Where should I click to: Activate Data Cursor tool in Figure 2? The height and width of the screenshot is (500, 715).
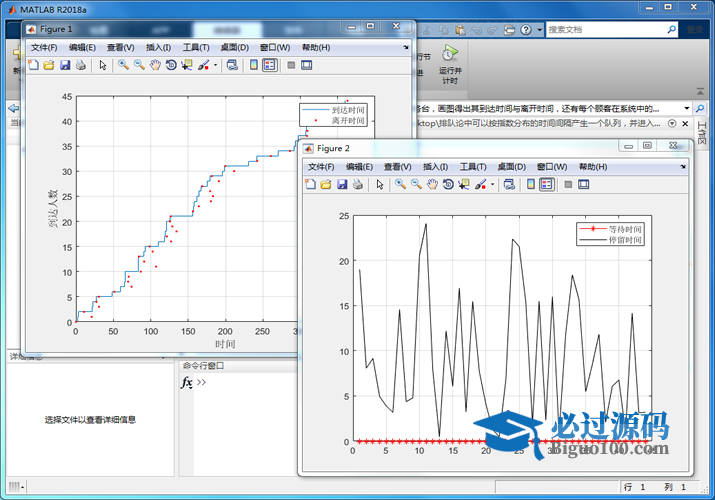click(x=465, y=184)
